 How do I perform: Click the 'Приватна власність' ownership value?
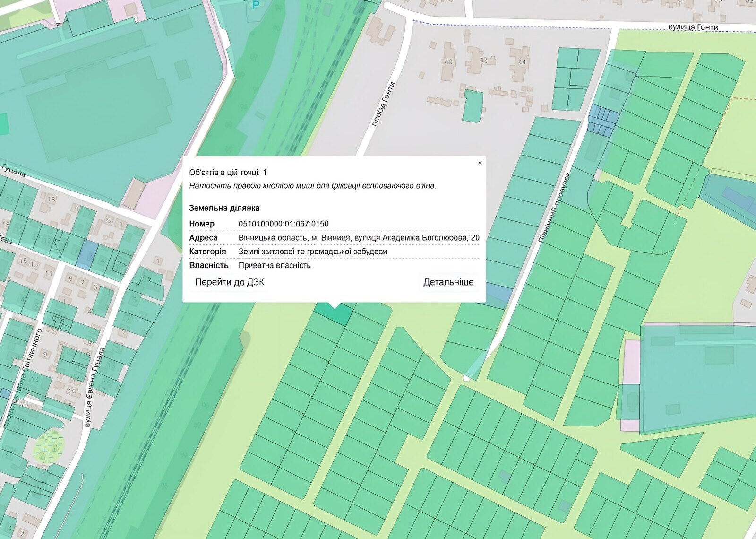click(x=275, y=265)
